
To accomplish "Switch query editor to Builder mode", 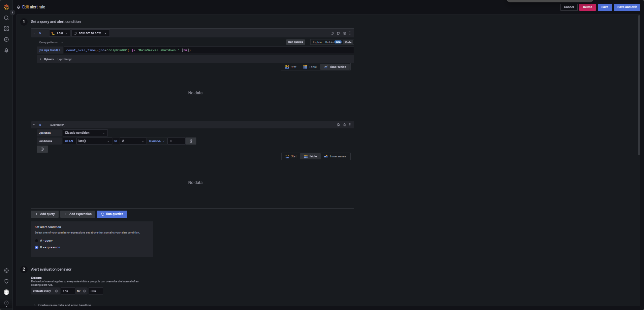I will [x=329, y=42].
